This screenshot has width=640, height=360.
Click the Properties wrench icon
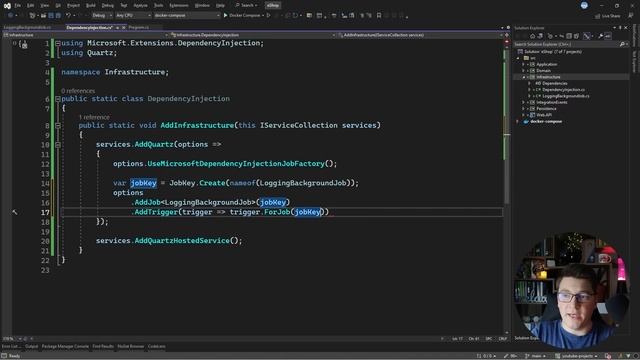pyautogui.click(x=600, y=36)
